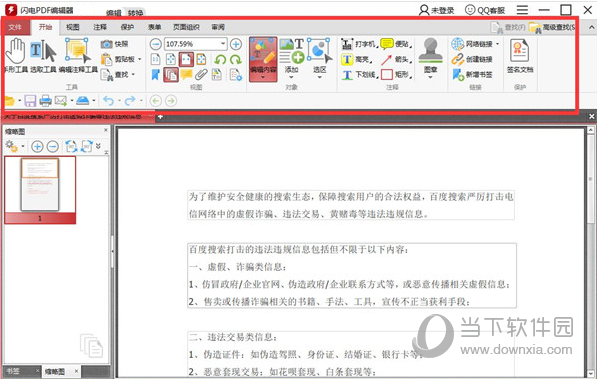Sign the document (签名文档)
This screenshot has height=379, width=597.
tap(520, 56)
